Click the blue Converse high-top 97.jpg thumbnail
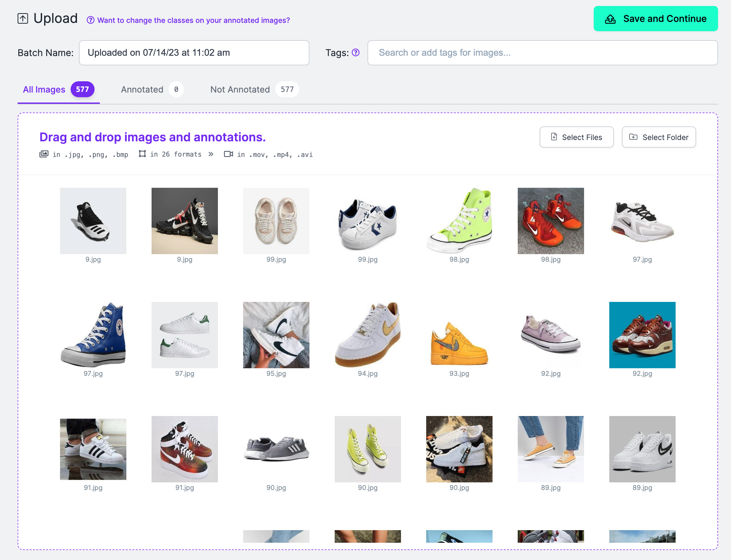This screenshot has height=560, width=731. pyautogui.click(x=93, y=335)
